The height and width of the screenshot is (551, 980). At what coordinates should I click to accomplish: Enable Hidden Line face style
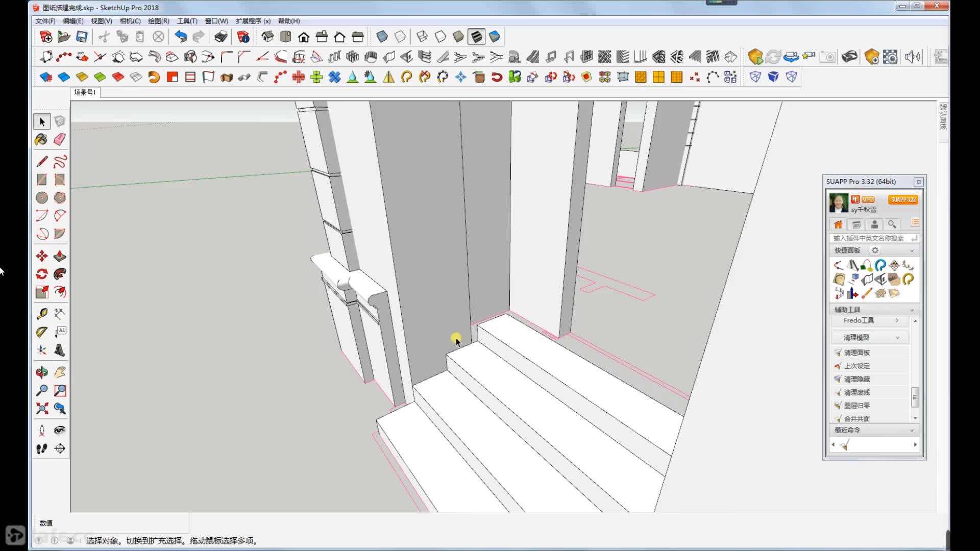coord(440,37)
